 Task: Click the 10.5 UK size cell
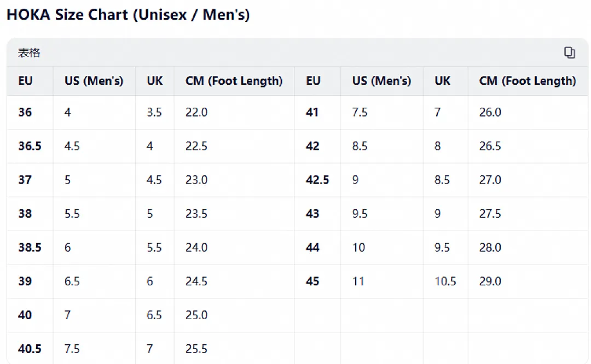click(x=445, y=281)
